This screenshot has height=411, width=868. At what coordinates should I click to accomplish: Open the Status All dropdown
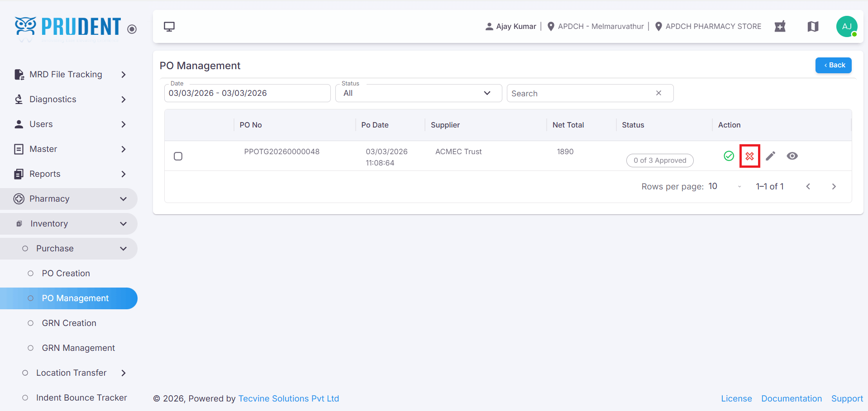(x=419, y=93)
